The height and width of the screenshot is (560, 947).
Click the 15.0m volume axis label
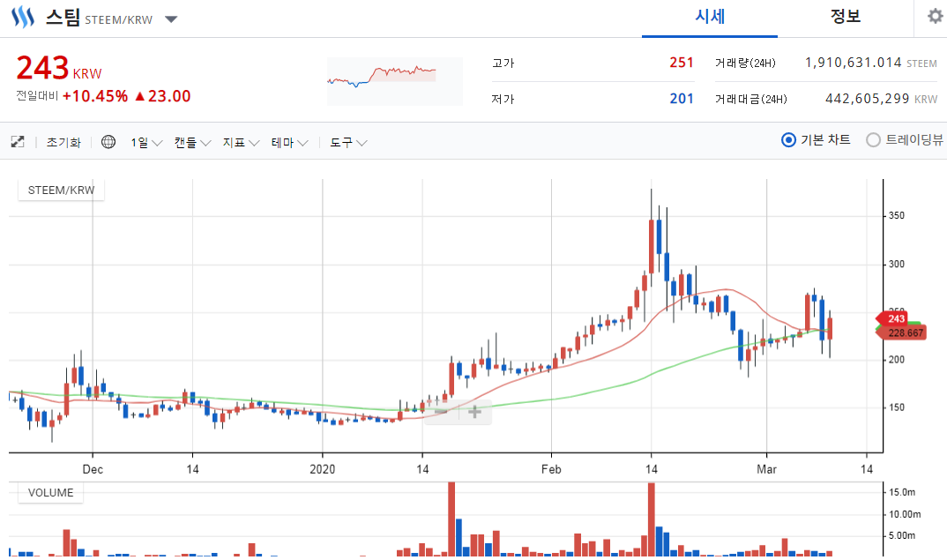point(902,492)
